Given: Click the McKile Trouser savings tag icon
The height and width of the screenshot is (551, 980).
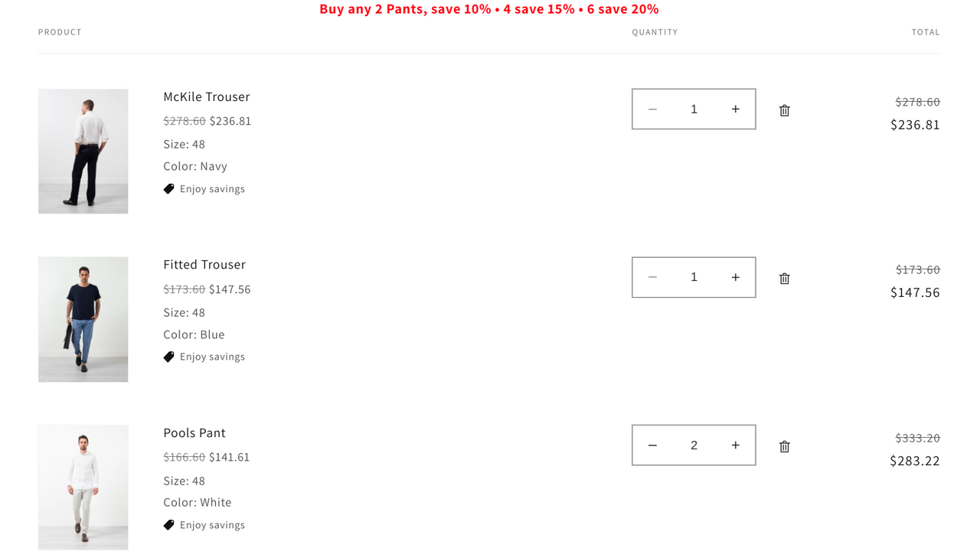Looking at the screenshot, I should point(169,189).
